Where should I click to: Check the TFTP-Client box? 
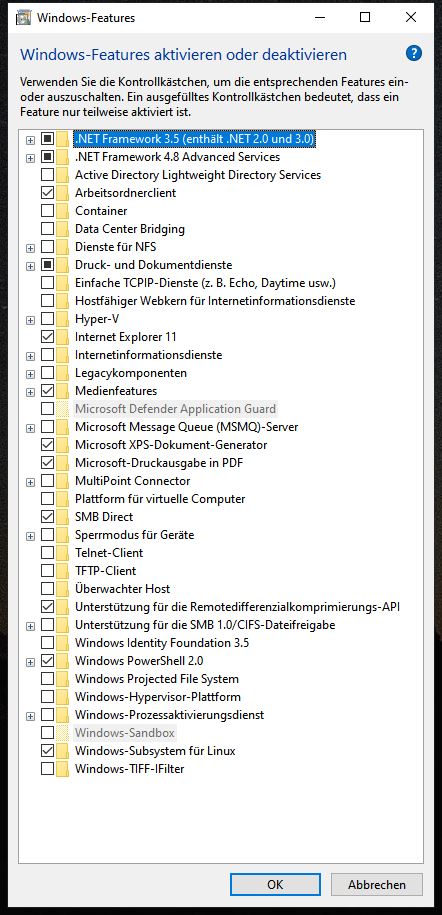pos(47,571)
